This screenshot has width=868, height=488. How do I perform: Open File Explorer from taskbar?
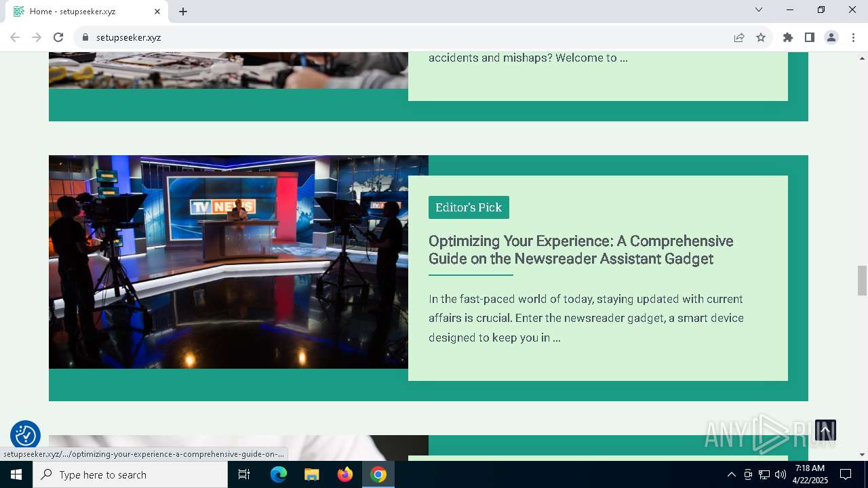[312, 474]
